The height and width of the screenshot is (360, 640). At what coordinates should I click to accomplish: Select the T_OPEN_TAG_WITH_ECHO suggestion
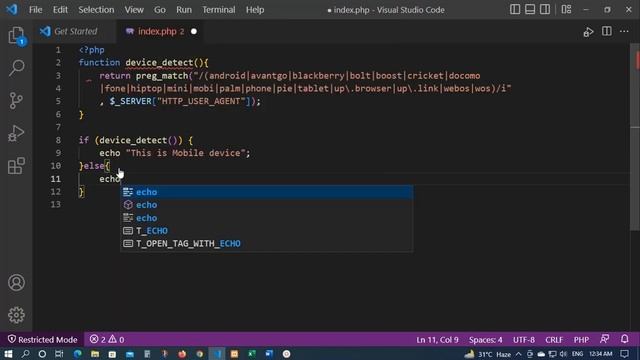[x=267, y=244]
